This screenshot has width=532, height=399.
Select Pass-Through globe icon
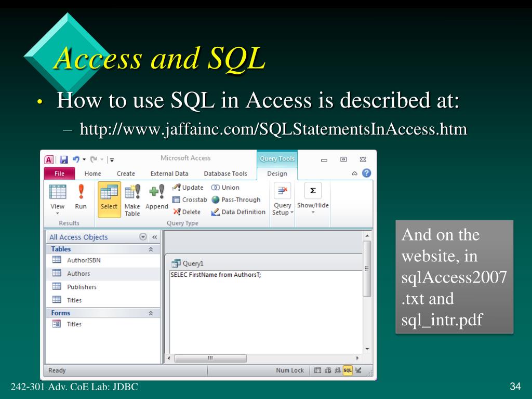(216, 200)
